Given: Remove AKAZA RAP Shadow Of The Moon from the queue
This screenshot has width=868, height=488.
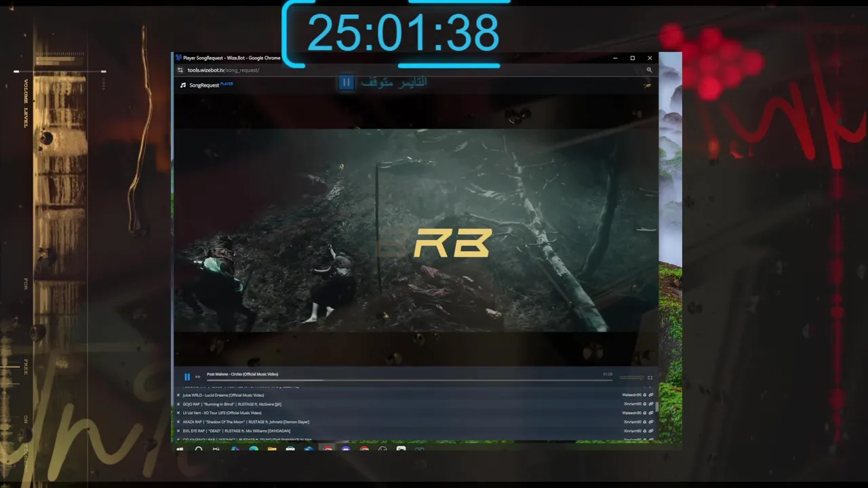Looking at the screenshot, I should (x=178, y=422).
